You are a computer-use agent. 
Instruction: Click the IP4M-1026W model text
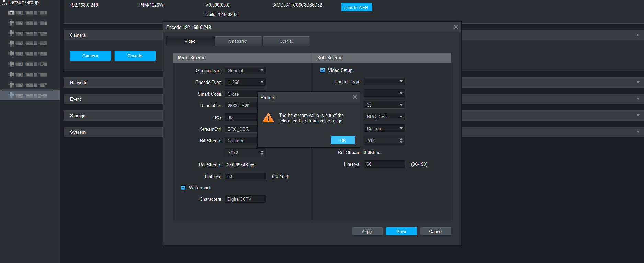tap(150, 5)
